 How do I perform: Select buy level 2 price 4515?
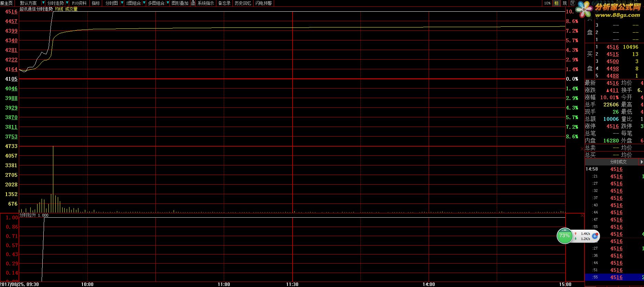[612, 54]
